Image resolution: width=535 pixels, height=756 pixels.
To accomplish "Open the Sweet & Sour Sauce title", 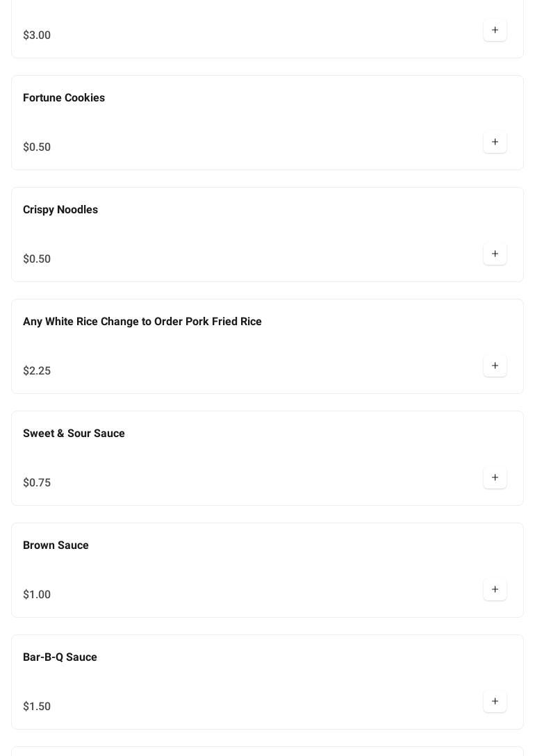I will [74, 434].
